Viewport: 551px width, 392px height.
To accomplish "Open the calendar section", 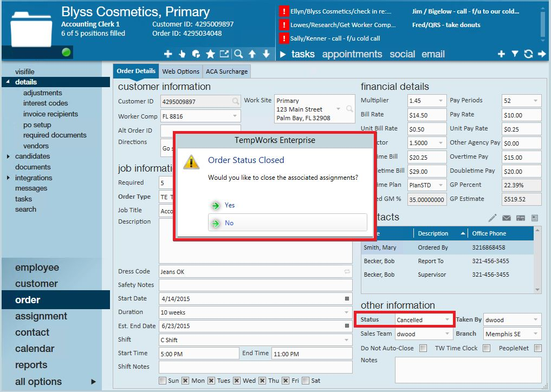I will (35, 349).
